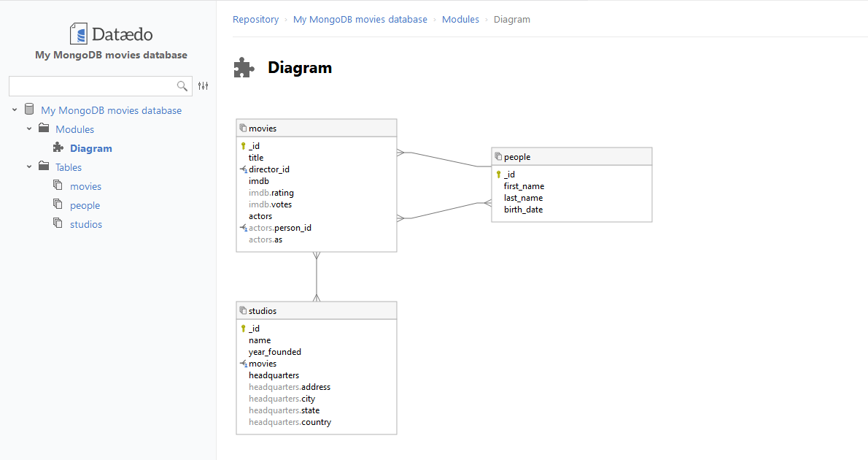This screenshot has height=460, width=868.
Task: Go to Repository breadcrumb link
Action: point(255,20)
